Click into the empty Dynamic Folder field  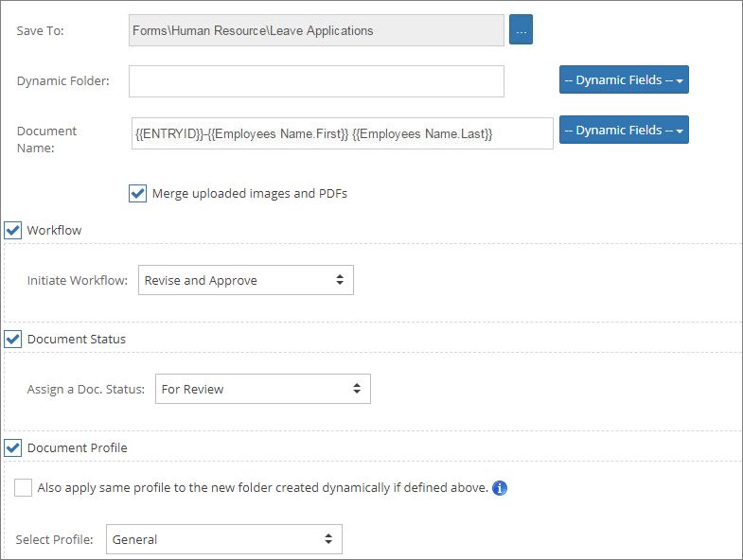(x=316, y=81)
